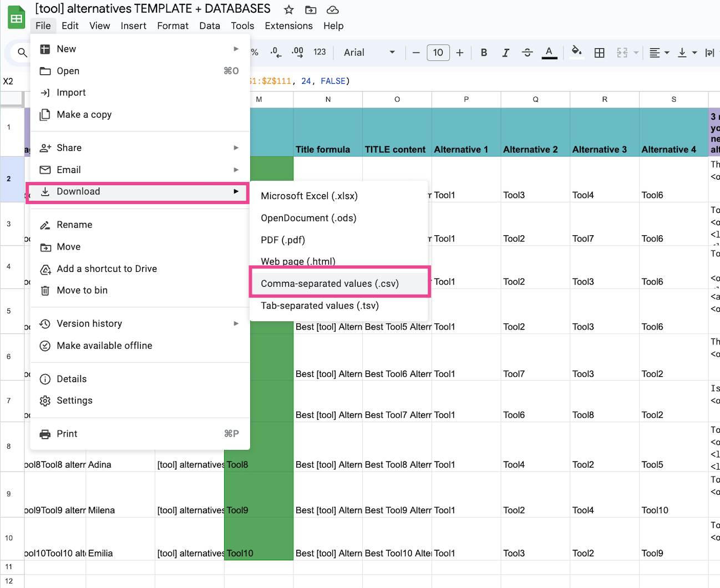Screen dimensions: 720x588
Task: Expand the New submenu
Action: pyautogui.click(x=140, y=49)
